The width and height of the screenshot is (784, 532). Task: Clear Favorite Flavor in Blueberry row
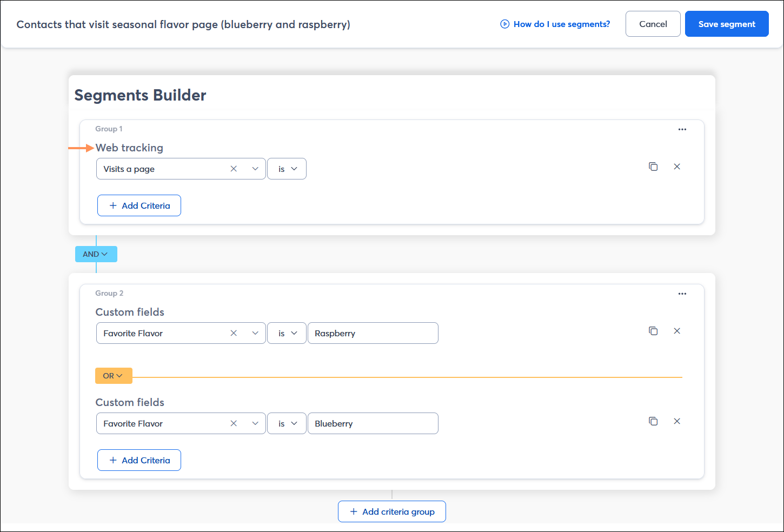click(x=234, y=423)
